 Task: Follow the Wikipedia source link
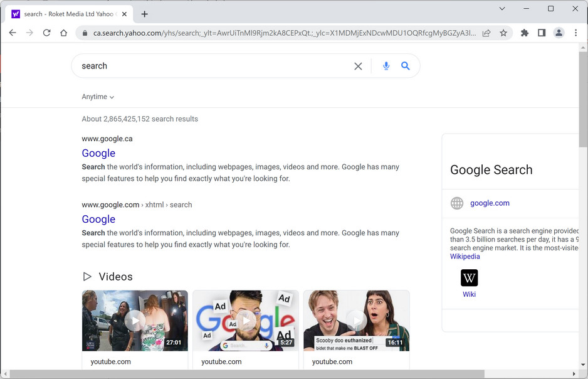(465, 256)
